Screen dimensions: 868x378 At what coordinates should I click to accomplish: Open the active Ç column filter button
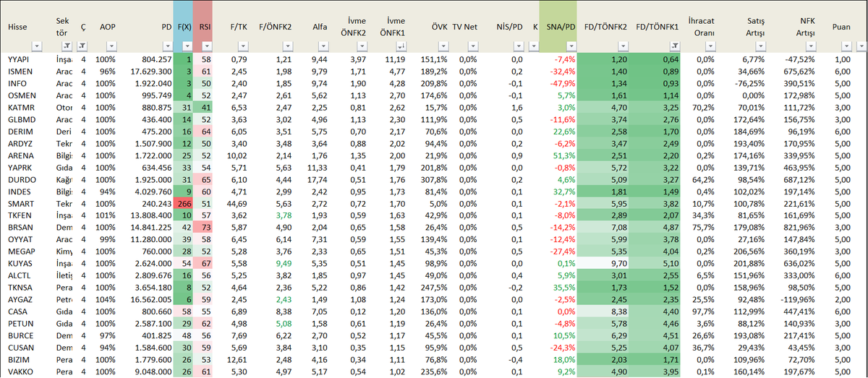(82, 46)
